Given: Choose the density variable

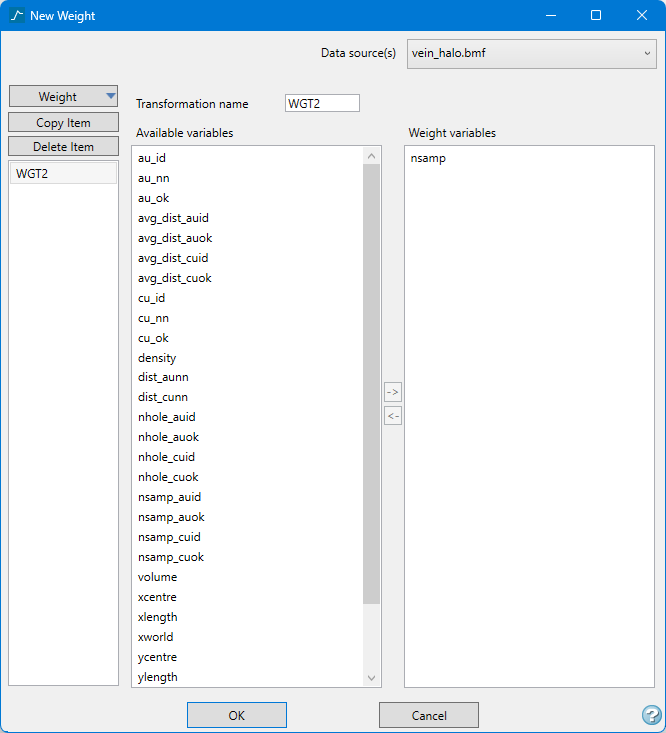Looking at the screenshot, I should (x=157, y=358).
